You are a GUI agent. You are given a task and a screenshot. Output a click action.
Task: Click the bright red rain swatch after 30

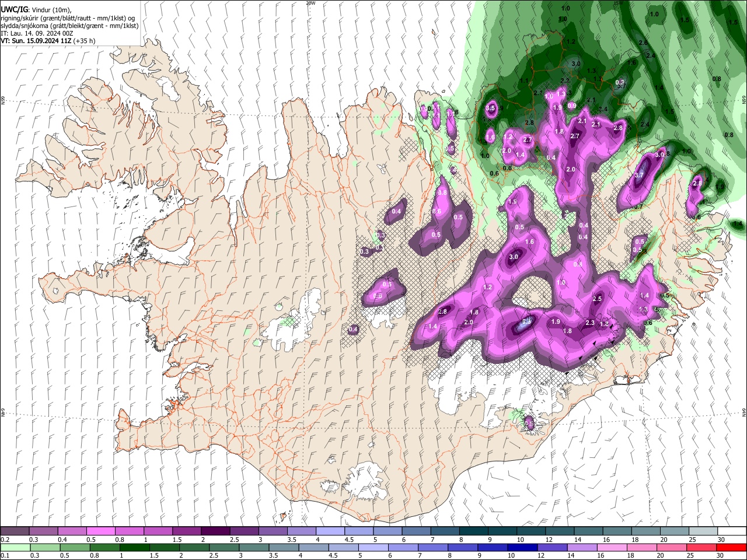point(731,547)
